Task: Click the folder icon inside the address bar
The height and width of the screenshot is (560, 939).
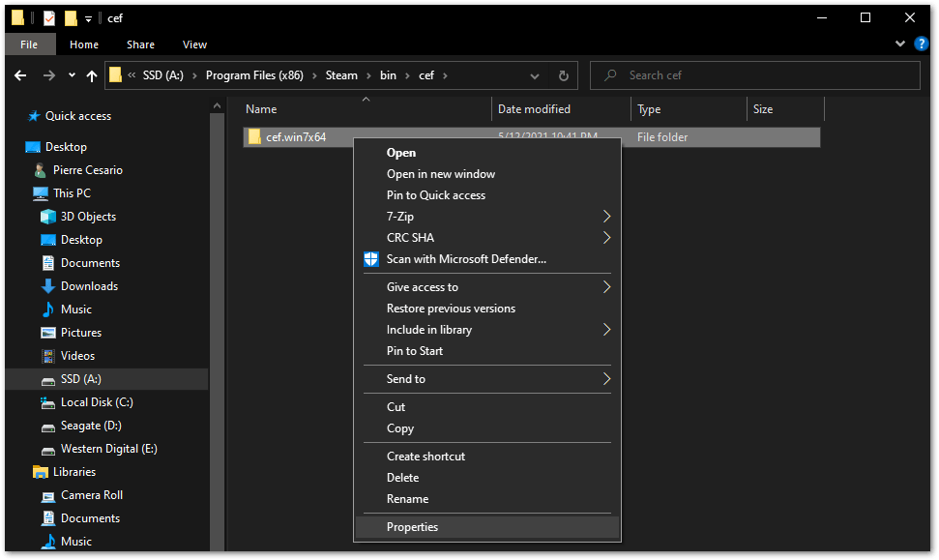Action: coord(115,74)
